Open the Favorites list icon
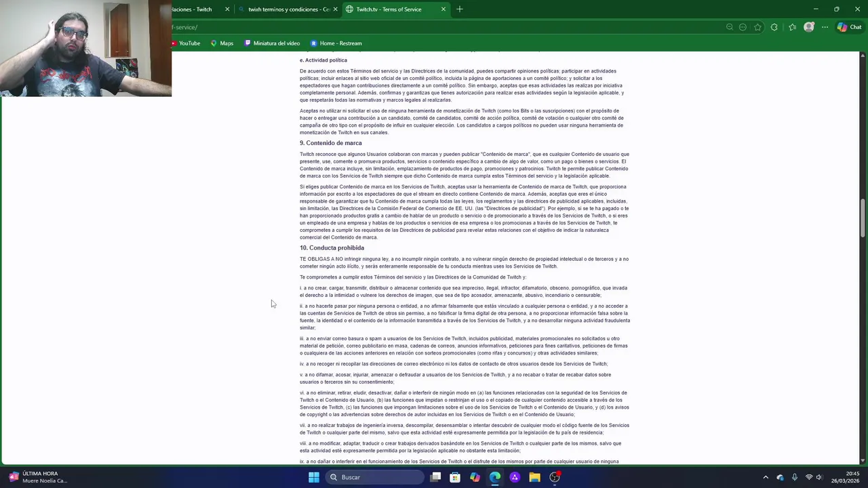Screen dimensions: 868x488 coord(792,27)
